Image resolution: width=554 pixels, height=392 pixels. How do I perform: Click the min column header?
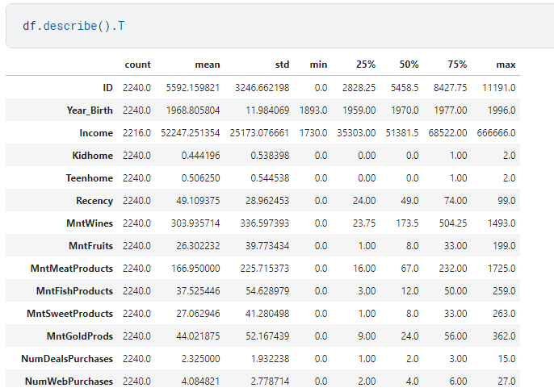coord(318,65)
